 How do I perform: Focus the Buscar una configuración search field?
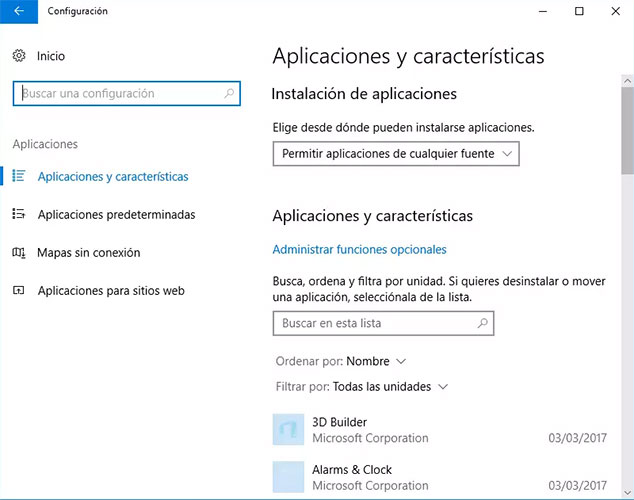(127, 93)
